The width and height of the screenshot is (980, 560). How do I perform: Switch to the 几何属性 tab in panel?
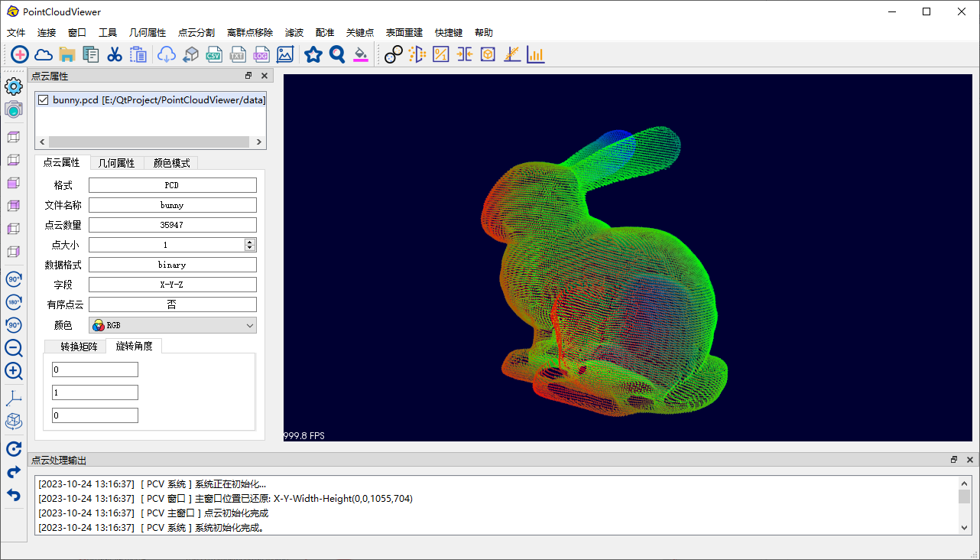pyautogui.click(x=116, y=163)
